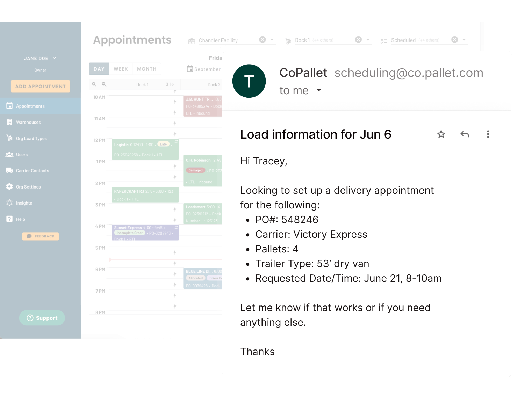Image resolution: width=532 pixels, height=405 pixels.
Task: Open Carrier Contacts in the sidebar
Action: point(41,171)
